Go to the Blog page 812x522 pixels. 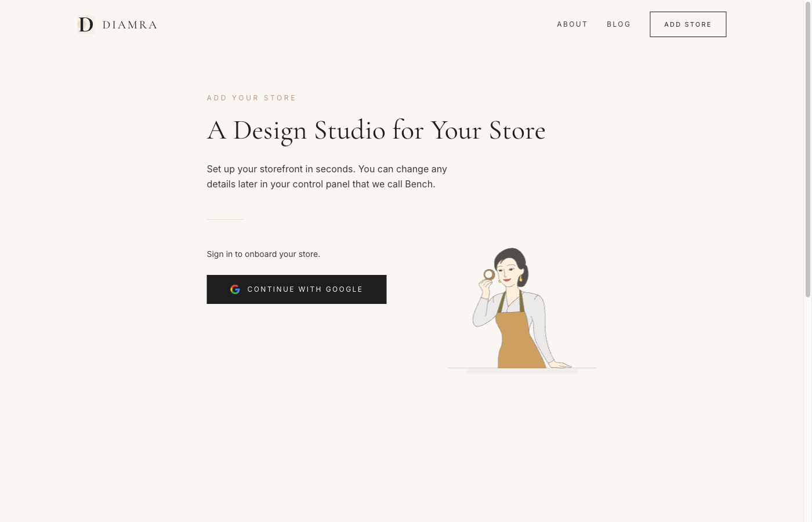618,24
